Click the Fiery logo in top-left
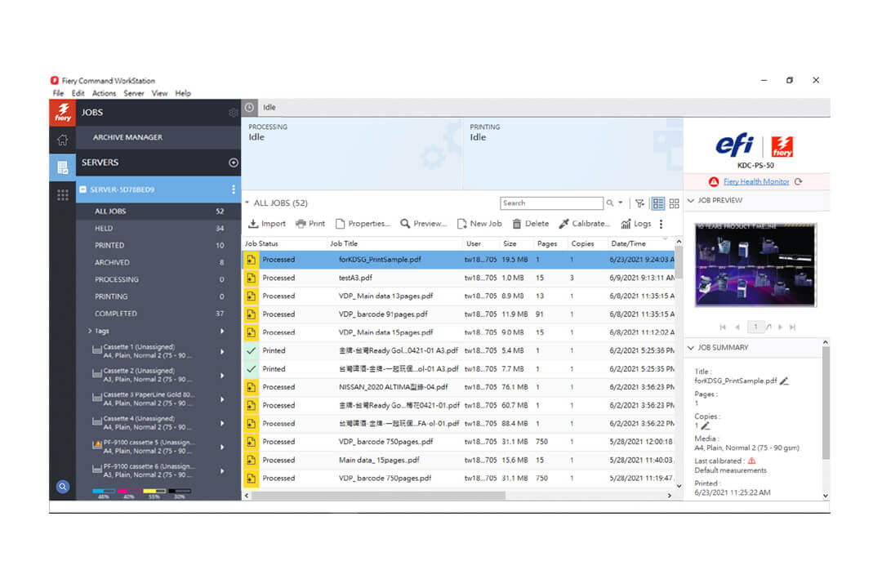 (x=62, y=112)
